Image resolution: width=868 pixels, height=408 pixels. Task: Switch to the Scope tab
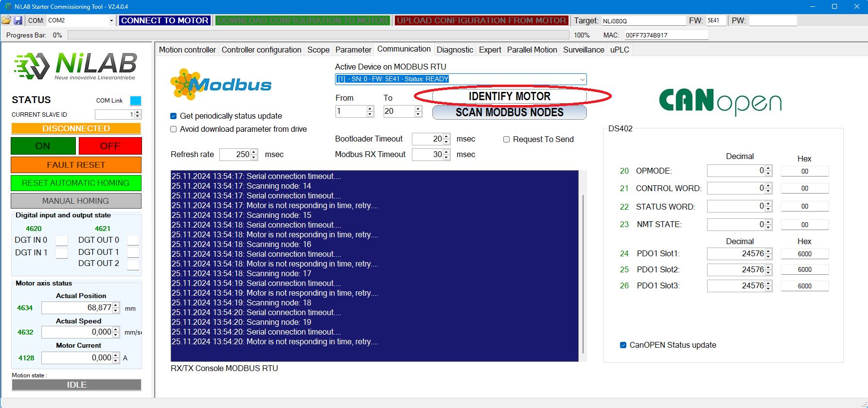pyautogui.click(x=318, y=50)
